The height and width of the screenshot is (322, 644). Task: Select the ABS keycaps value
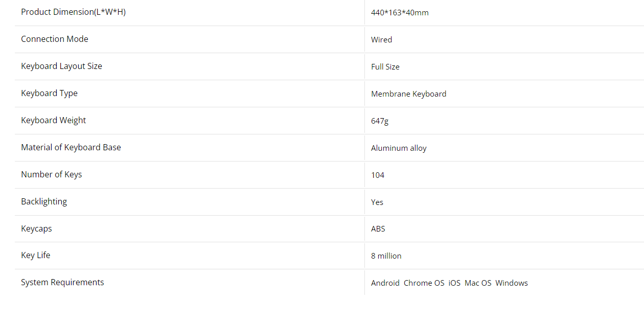coord(378,229)
